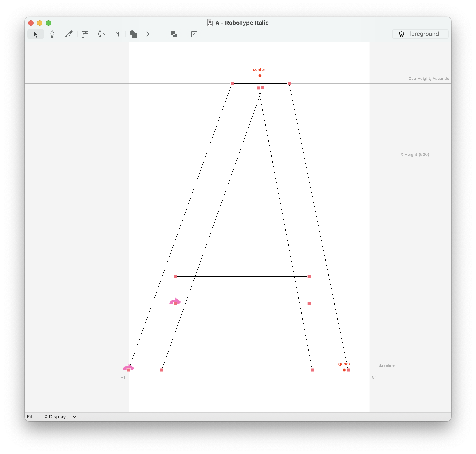Image resolution: width=476 pixels, height=454 pixels.
Task: Click the Fit zoom control
Action: 30,417
